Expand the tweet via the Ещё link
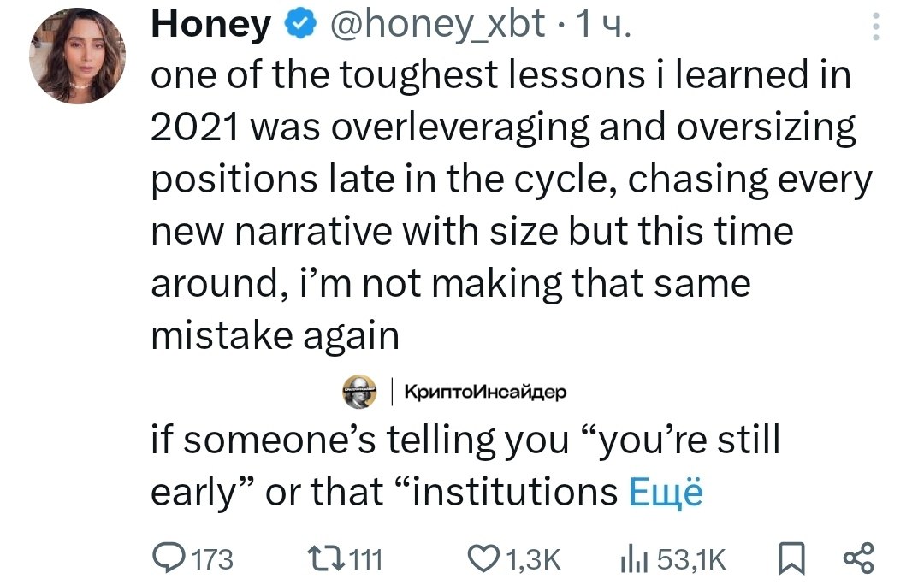924x585 pixels. pos(666,491)
